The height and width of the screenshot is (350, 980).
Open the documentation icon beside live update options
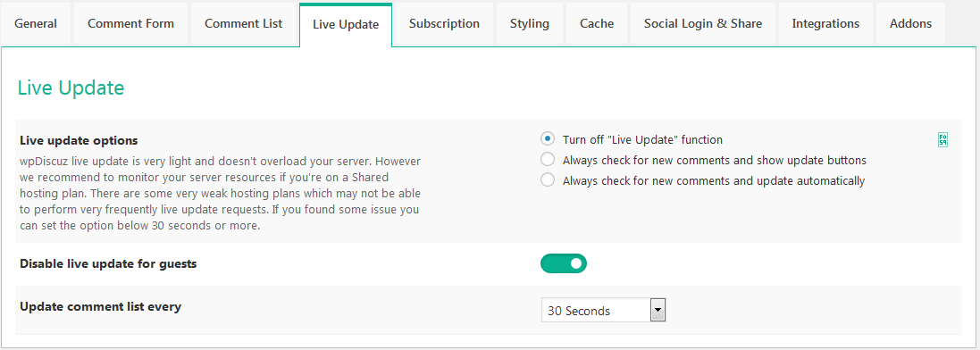click(942, 140)
